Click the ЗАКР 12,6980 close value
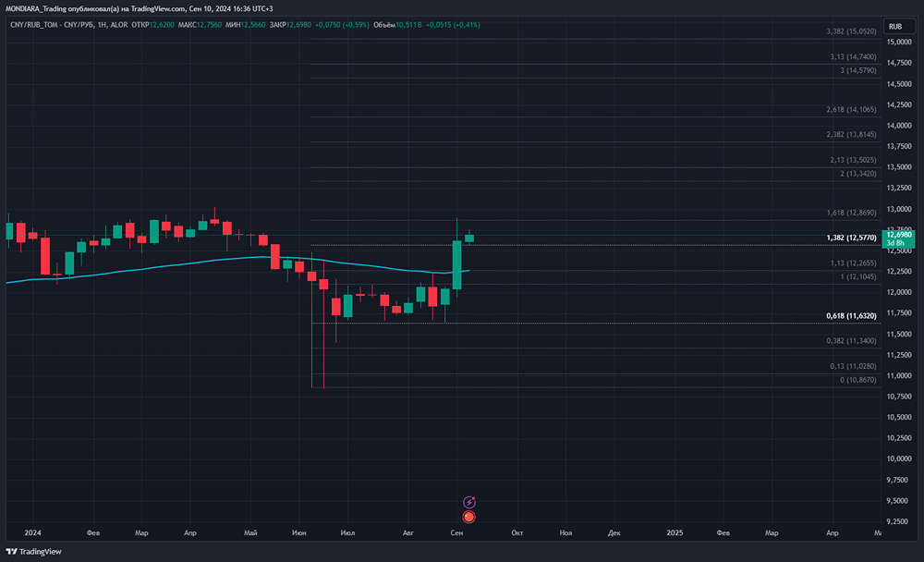The image size is (924, 562). pyautogui.click(x=290, y=25)
